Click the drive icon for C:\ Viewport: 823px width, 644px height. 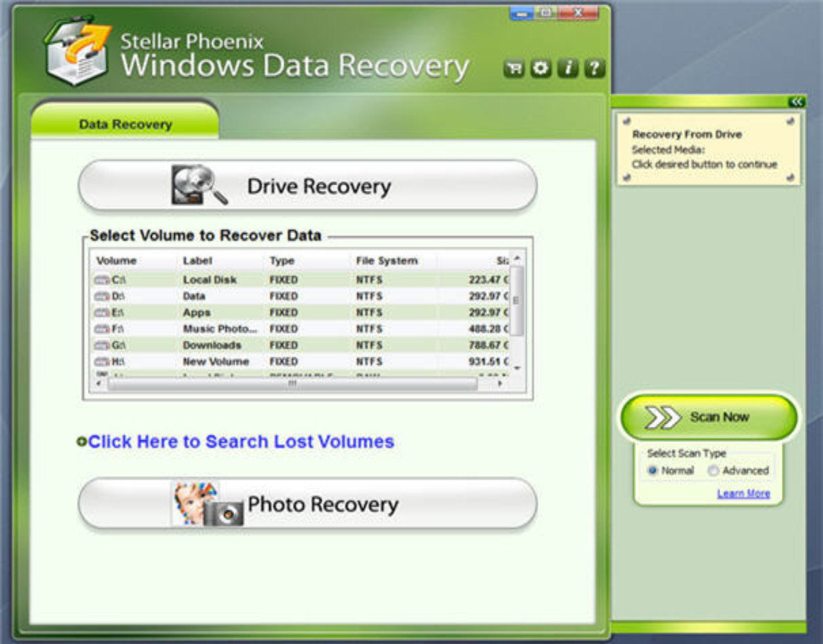[102, 280]
